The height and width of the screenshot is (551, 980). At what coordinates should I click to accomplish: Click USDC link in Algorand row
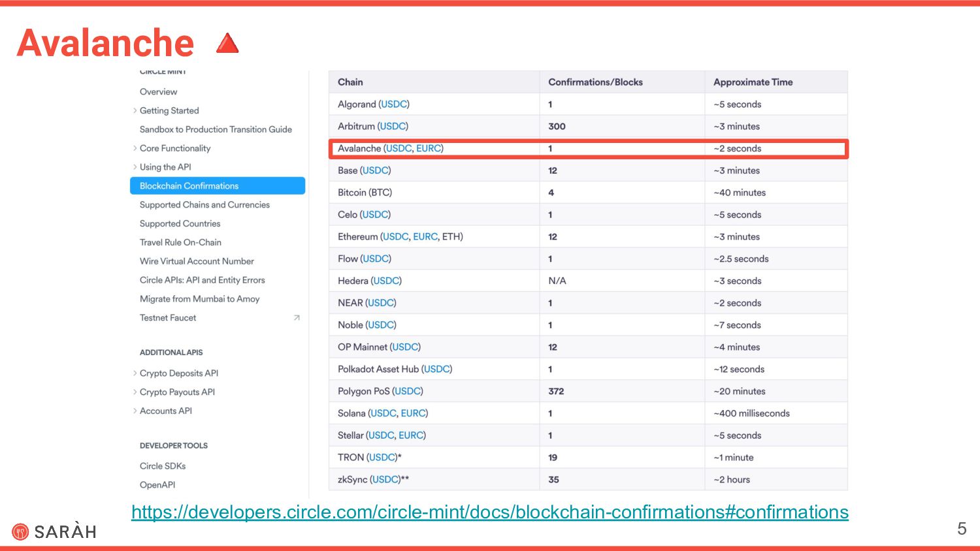[x=394, y=104]
